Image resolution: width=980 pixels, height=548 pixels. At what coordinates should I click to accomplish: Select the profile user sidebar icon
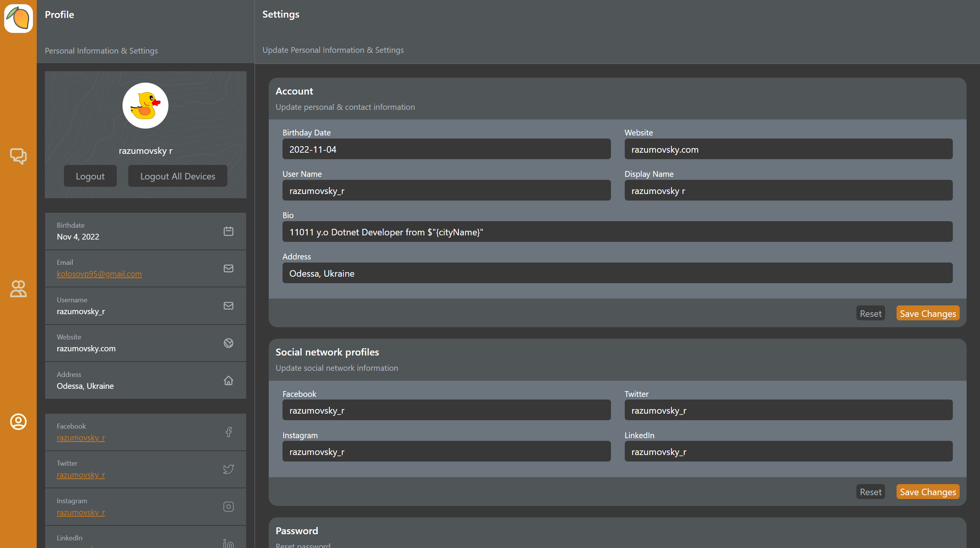pos(18,422)
